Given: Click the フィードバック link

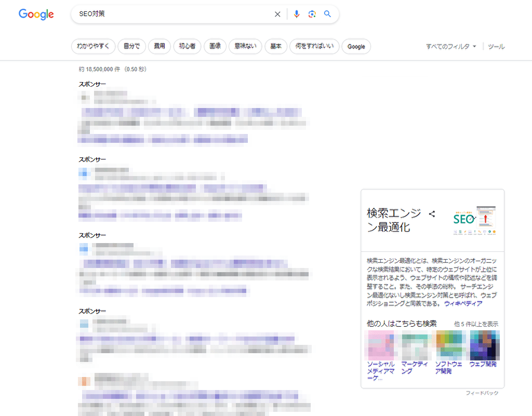Looking at the screenshot, I should 482,393.
